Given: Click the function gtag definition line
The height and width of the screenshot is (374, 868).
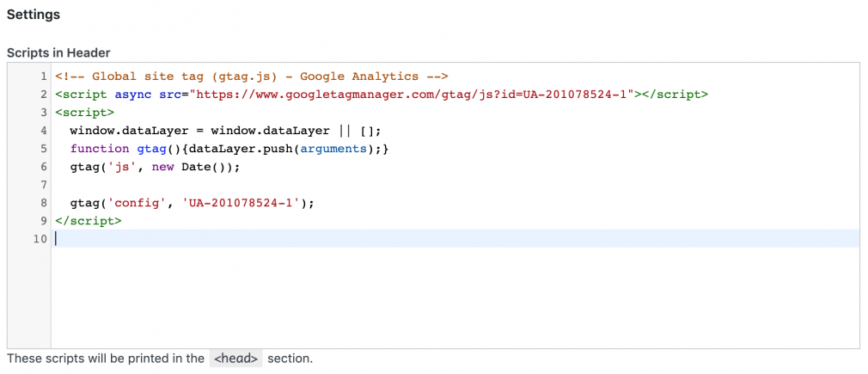Looking at the screenshot, I should pyautogui.click(x=229, y=149).
